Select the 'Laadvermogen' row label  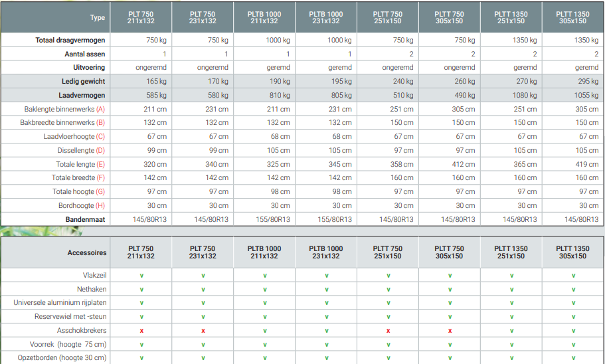[x=82, y=96]
